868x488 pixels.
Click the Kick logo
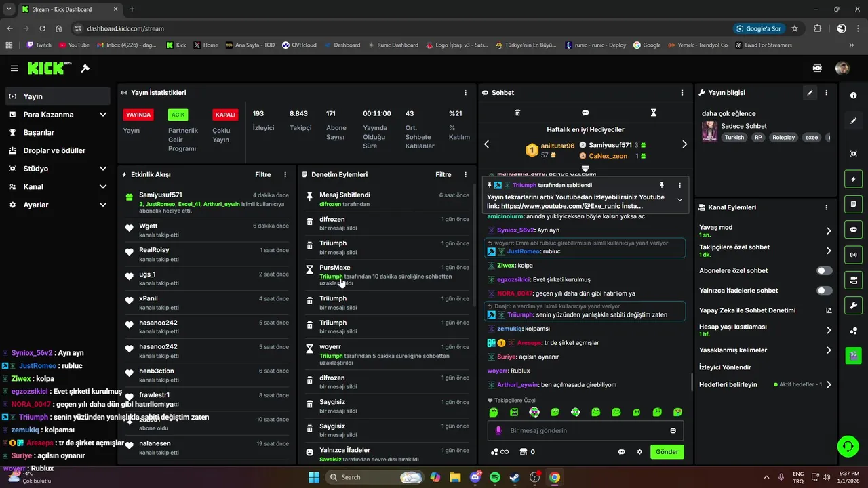[x=49, y=68]
